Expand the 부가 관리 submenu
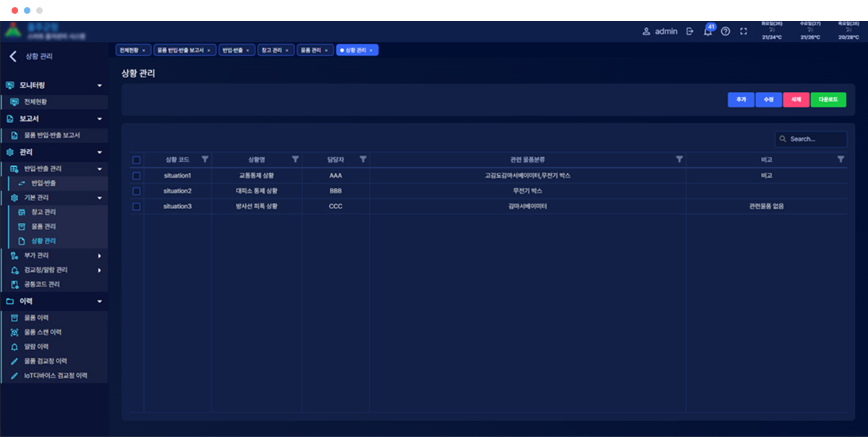Screen dimensions: 868x437 click(x=100, y=255)
